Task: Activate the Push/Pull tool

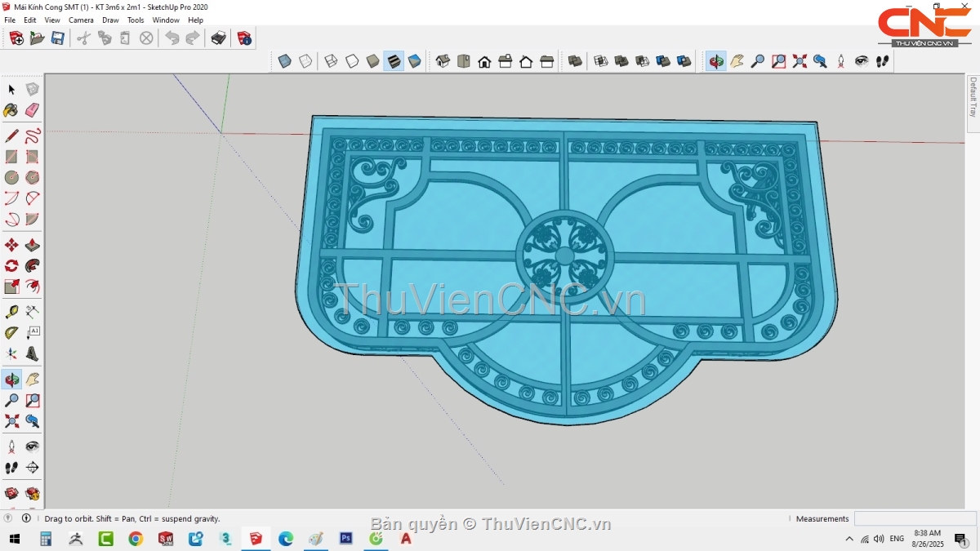Action: pos(32,245)
